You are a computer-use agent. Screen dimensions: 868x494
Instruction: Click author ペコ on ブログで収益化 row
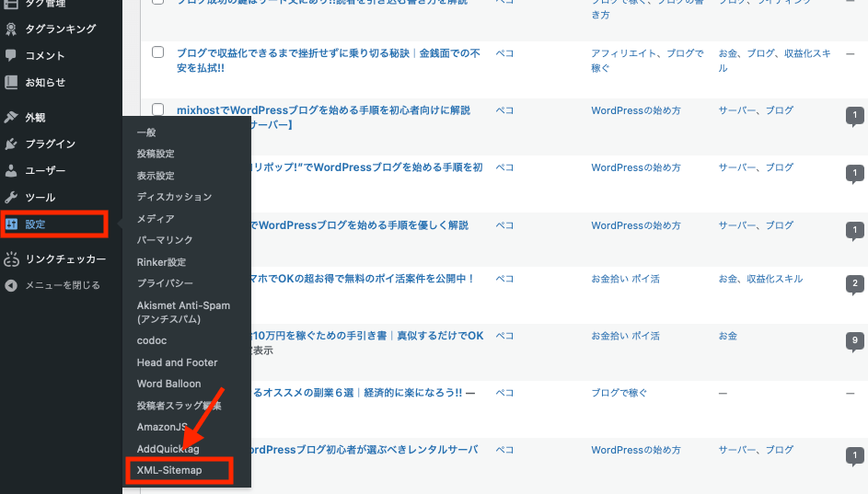coord(504,53)
